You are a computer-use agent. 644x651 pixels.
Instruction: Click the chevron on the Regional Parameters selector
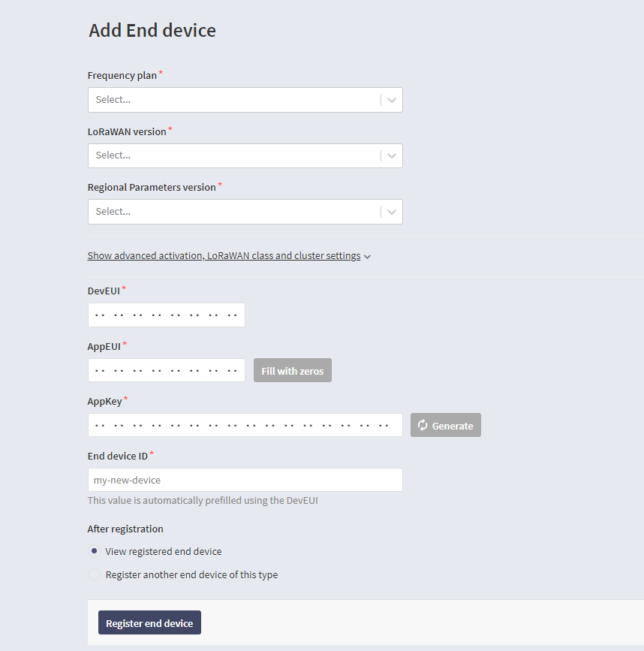point(391,211)
